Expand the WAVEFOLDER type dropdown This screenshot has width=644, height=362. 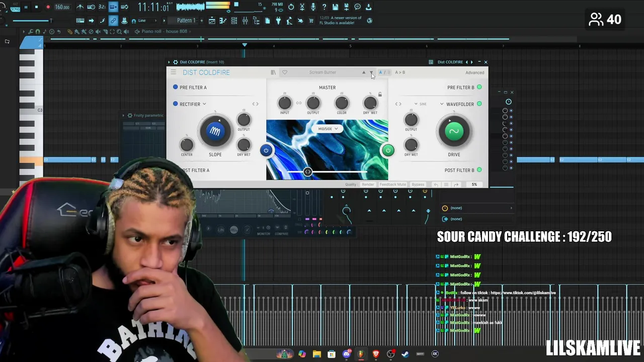click(x=442, y=104)
